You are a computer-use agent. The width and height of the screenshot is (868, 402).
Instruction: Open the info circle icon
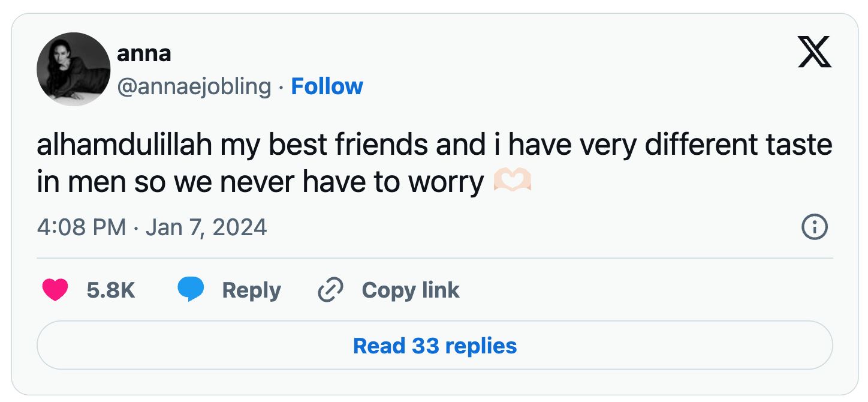[814, 228]
